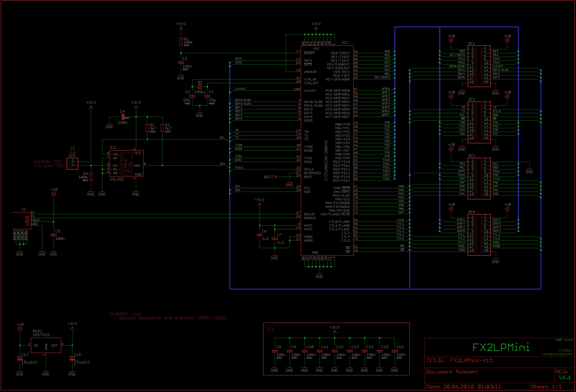Select capacitor C6 2u2 symbol
The width and height of the screenshot is (576, 392).
[x=260, y=235]
